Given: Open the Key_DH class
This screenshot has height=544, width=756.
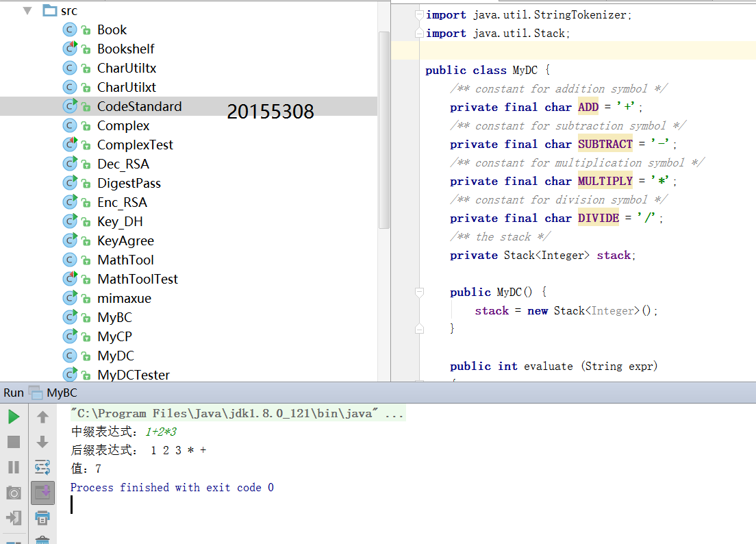Looking at the screenshot, I should [x=120, y=222].
